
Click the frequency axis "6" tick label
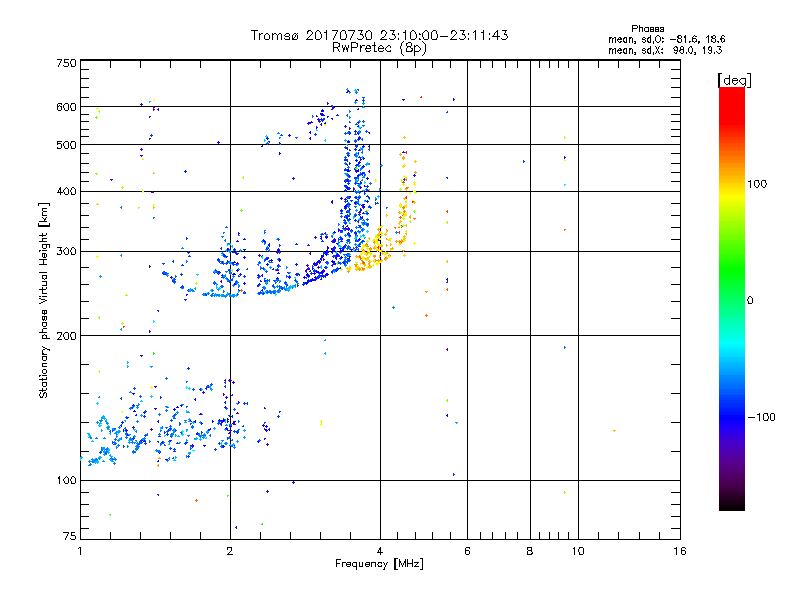tap(467, 551)
